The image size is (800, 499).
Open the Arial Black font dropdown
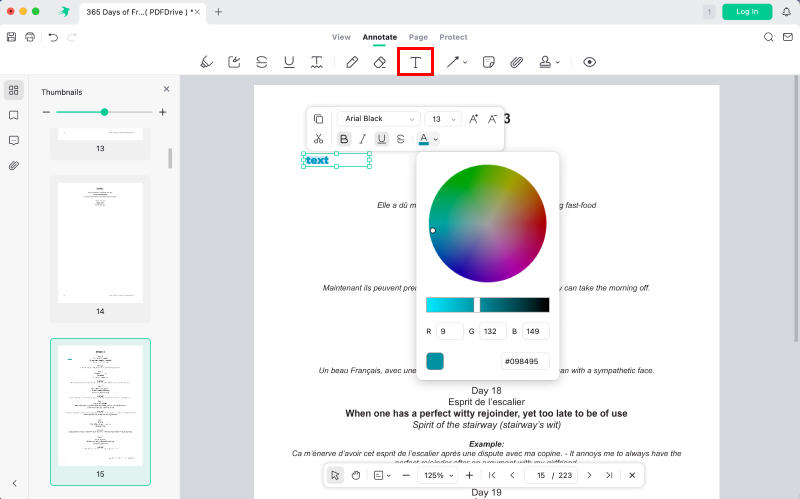tap(379, 119)
